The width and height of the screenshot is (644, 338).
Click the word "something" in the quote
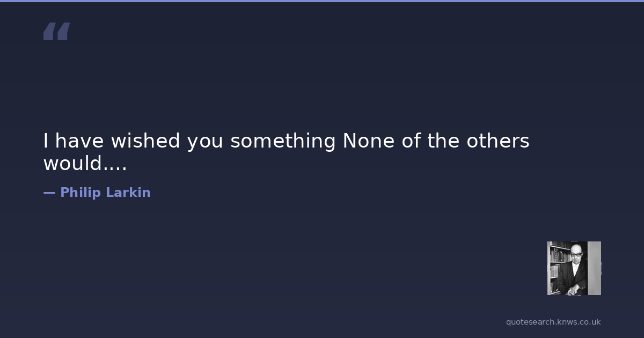(283, 142)
